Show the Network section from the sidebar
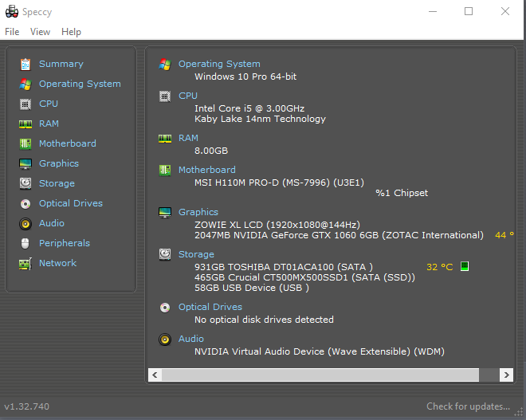 click(x=57, y=263)
